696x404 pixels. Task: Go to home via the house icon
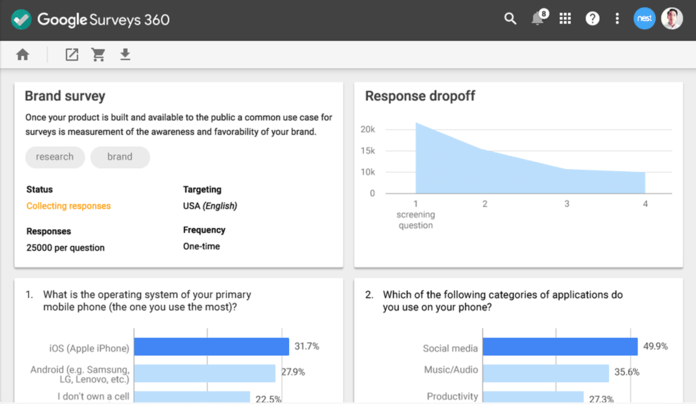(23, 55)
